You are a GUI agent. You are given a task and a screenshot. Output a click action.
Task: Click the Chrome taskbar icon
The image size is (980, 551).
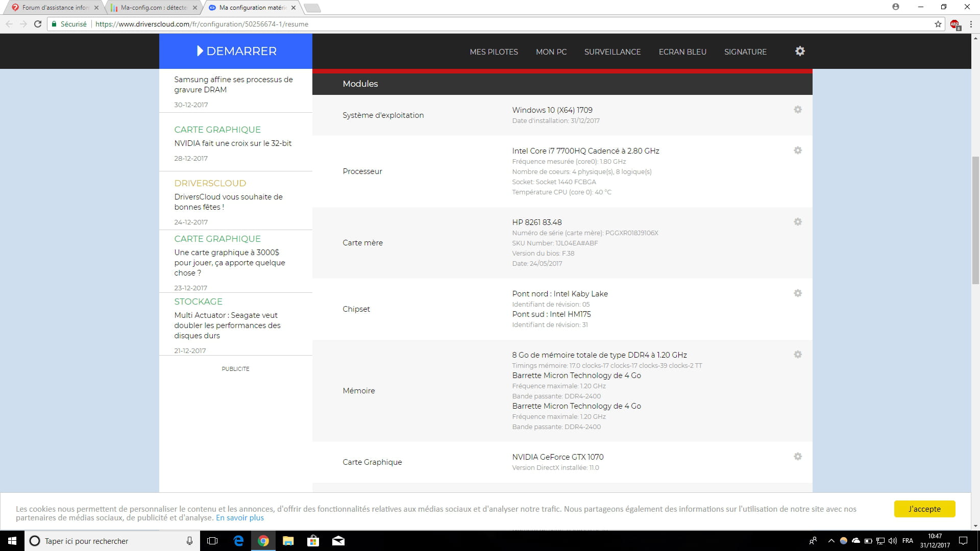[x=263, y=541]
